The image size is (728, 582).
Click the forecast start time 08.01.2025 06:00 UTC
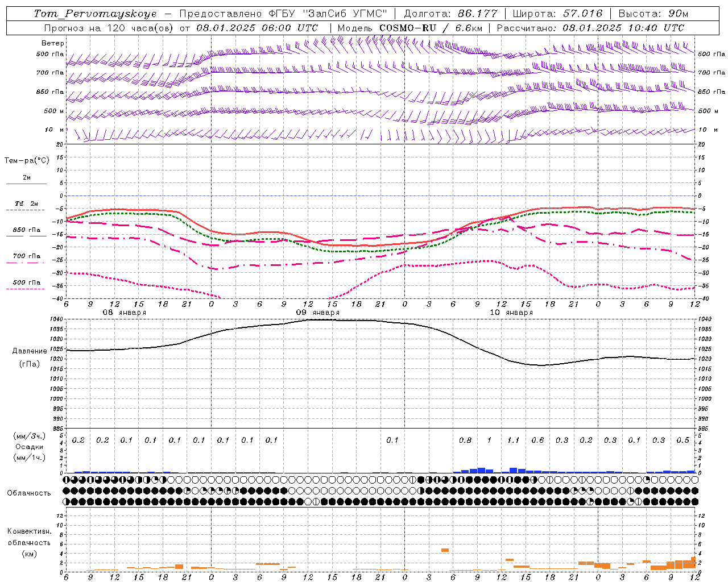[x=257, y=28]
